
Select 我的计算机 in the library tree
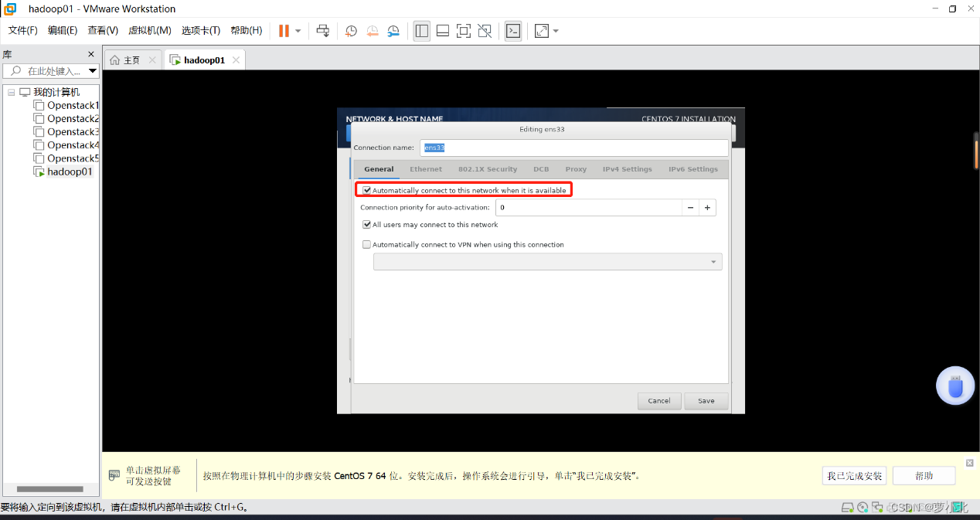(56, 92)
